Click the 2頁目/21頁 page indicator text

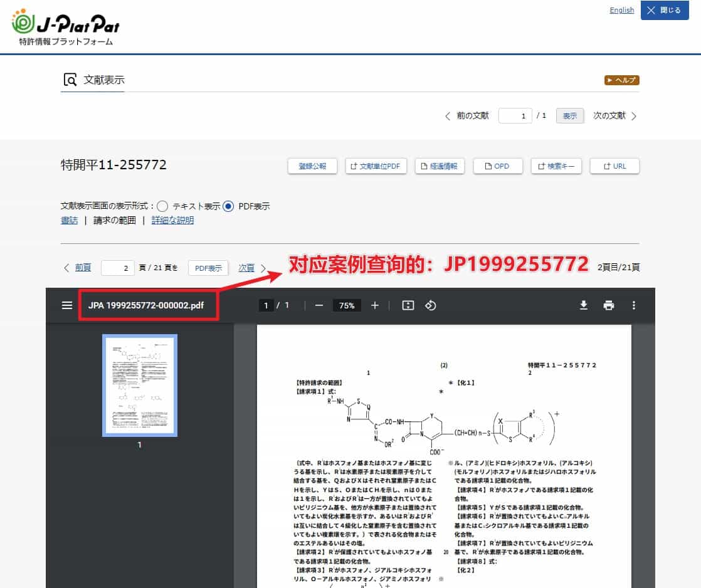point(618,267)
